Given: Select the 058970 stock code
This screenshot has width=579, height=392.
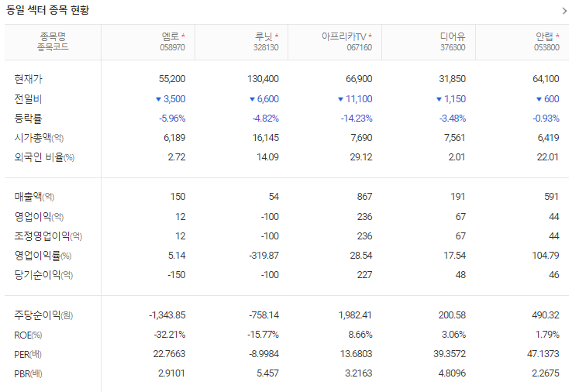Looking at the screenshot, I should (172, 47).
